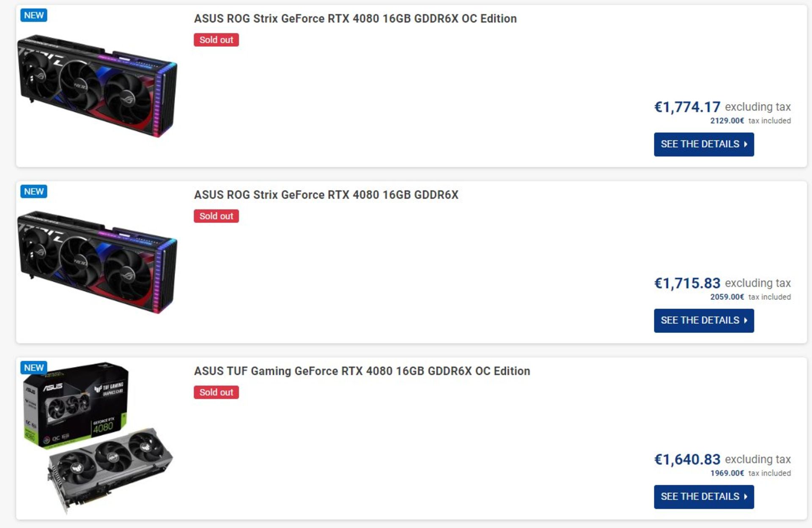Select the NEW badge on the second product

point(34,191)
